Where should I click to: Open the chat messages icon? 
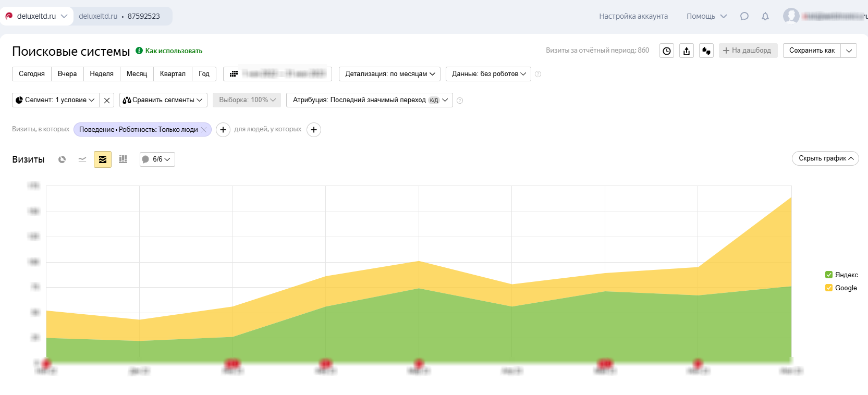pos(744,16)
